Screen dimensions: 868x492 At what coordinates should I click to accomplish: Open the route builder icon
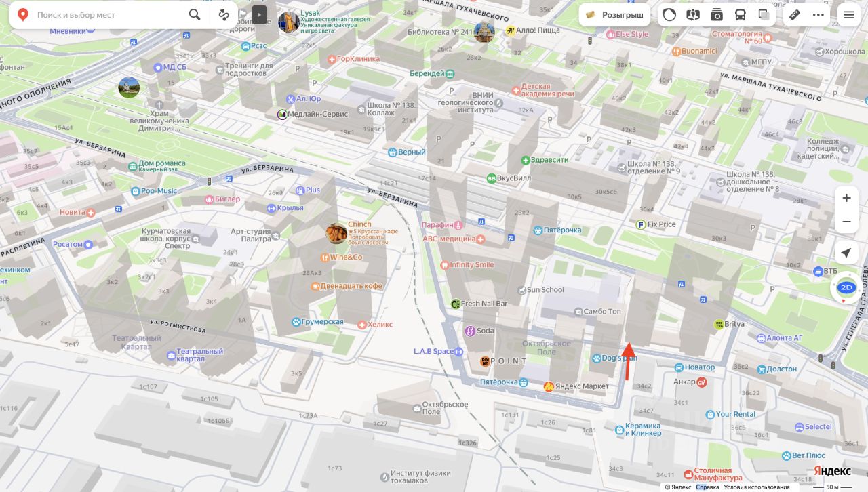click(x=224, y=14)
